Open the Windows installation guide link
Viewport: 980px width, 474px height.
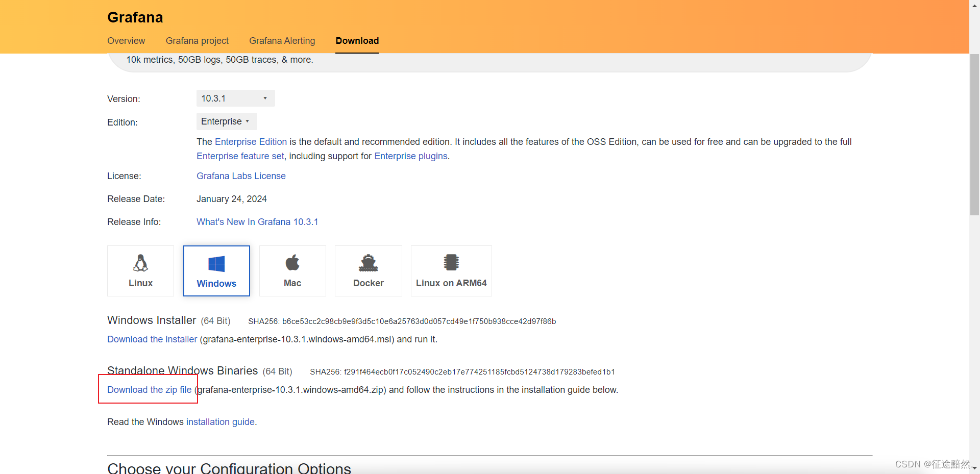(x=220, y=422)
